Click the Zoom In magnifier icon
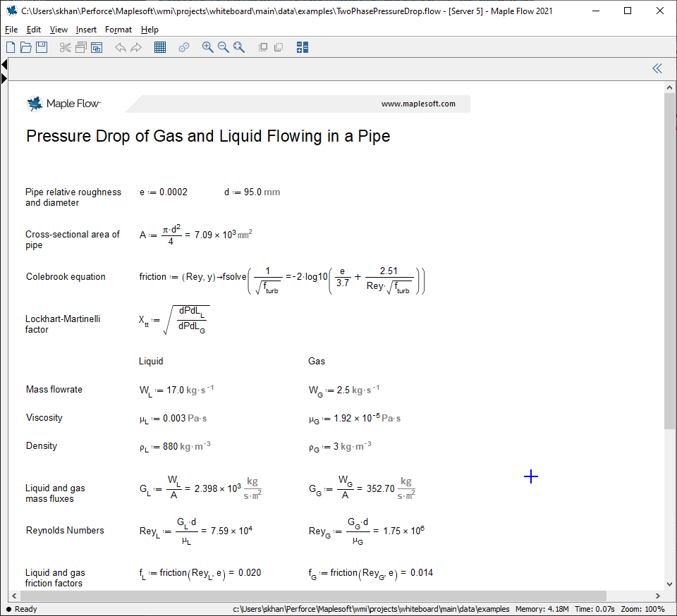The height and width of the screenshot is (616, 677). [207, 47]
